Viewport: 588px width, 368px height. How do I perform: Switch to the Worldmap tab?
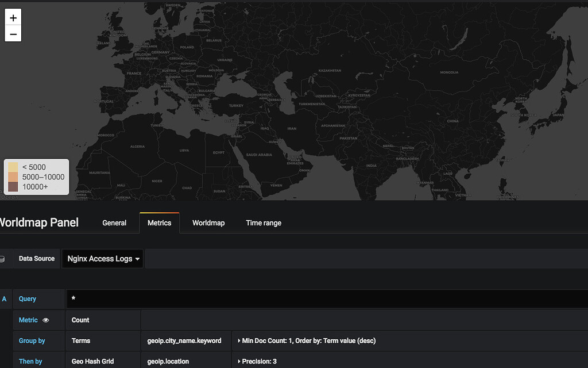coord(208,223)
